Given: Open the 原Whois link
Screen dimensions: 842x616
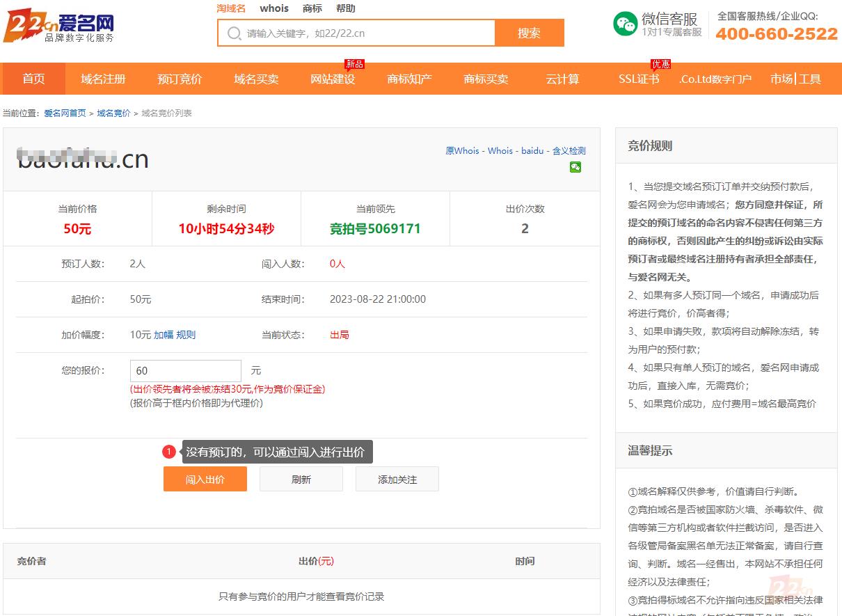Looking at the screenshot, I should point(462,150).
